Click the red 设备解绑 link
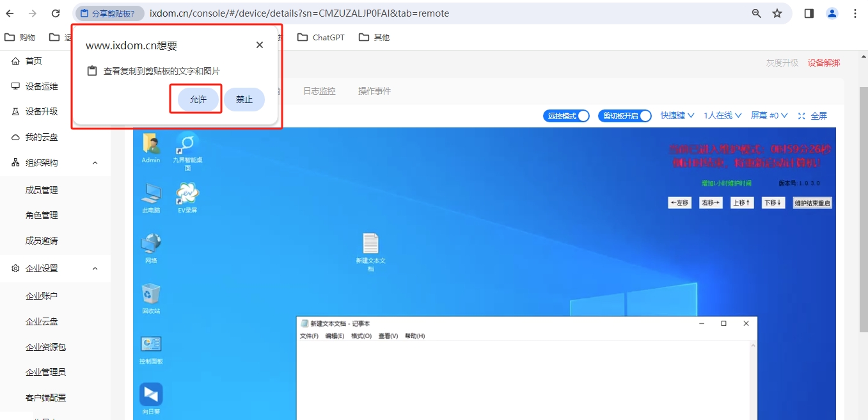Viewport: 868px width, 420px height. [824, 63]
